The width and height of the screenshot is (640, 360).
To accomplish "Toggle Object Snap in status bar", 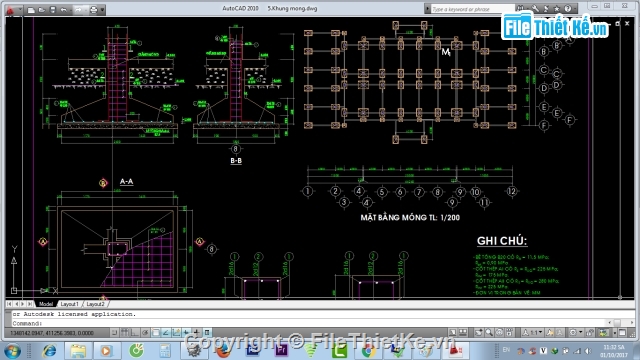I will point(156,333).
